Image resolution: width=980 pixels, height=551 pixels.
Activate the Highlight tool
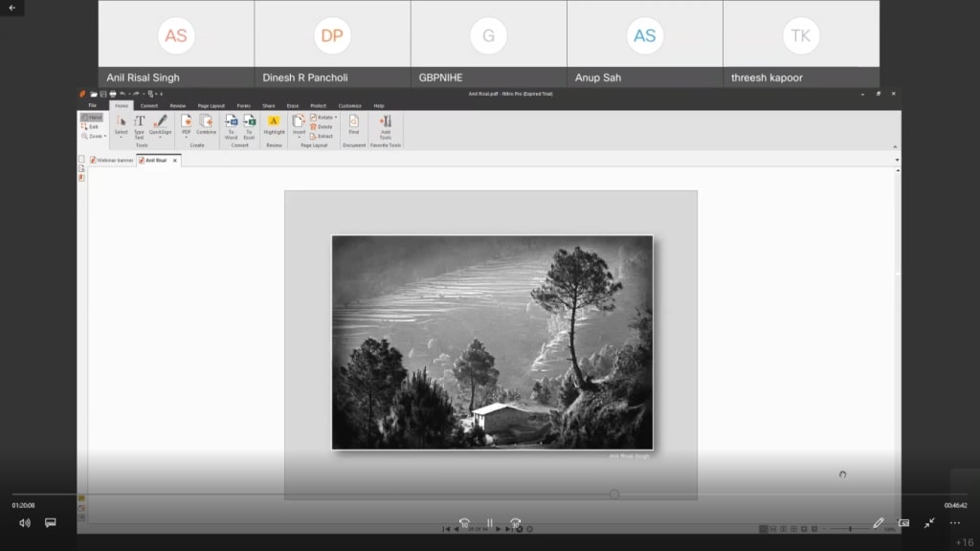click(x=274, y=121)
